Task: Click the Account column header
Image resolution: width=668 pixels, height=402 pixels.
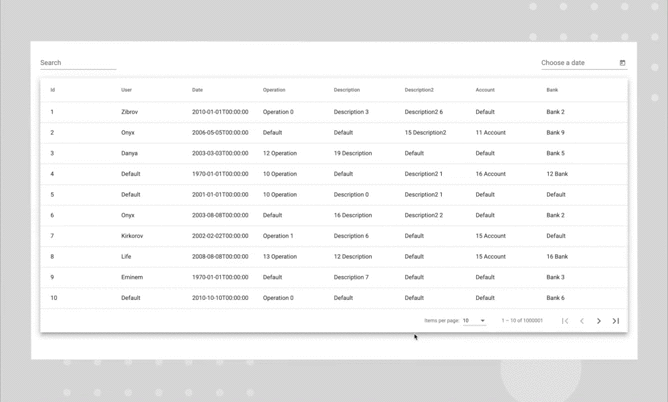Action: pyautogui.click(x=485, y=90)
